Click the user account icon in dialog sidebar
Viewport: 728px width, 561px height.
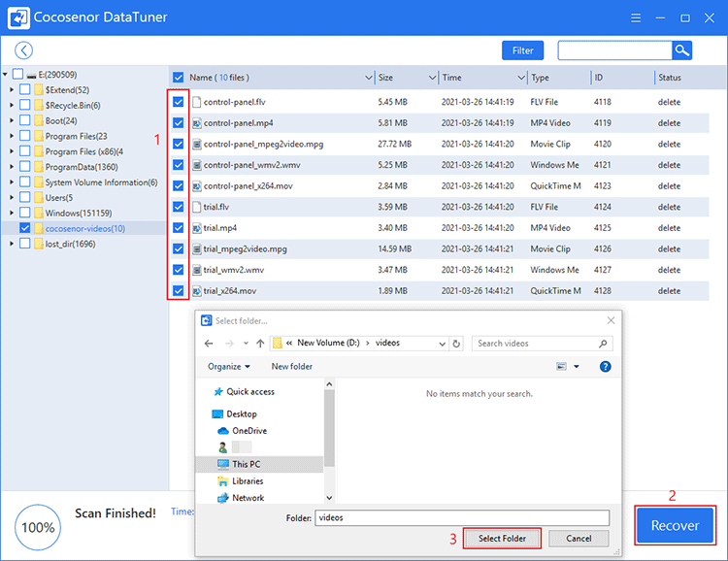pos(223,447)
